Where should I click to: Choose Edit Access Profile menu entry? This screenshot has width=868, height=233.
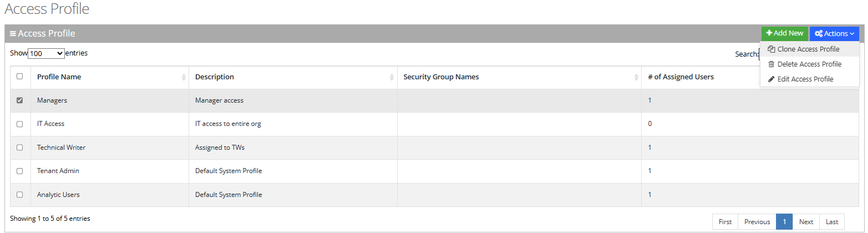(x=805, y=79)
